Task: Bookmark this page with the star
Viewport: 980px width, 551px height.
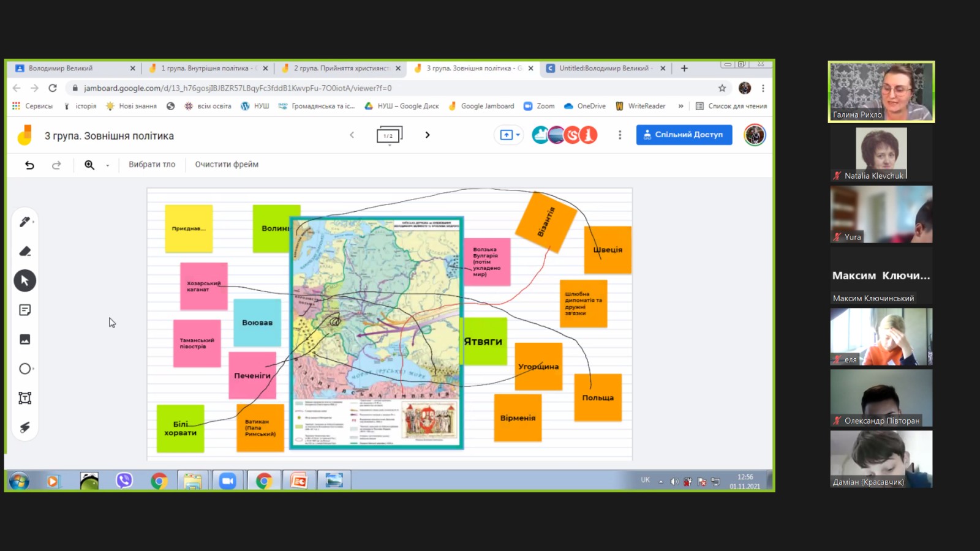Action: (722, 88)
